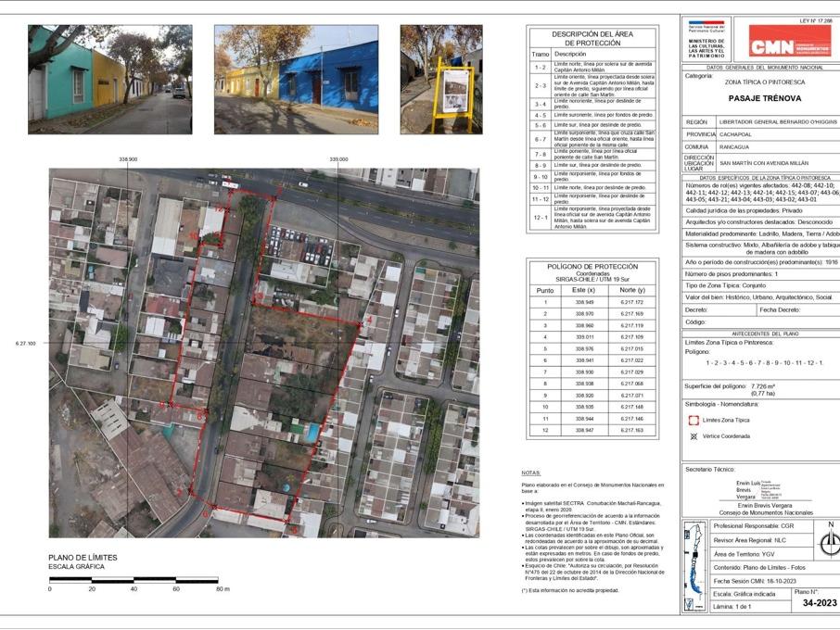The image size is (840, 630).
Task: Click the 'DESCRIPCIÓN DEL ÁREA DE PROTECCIÓN' heading
Action: [x=592, y=39]
